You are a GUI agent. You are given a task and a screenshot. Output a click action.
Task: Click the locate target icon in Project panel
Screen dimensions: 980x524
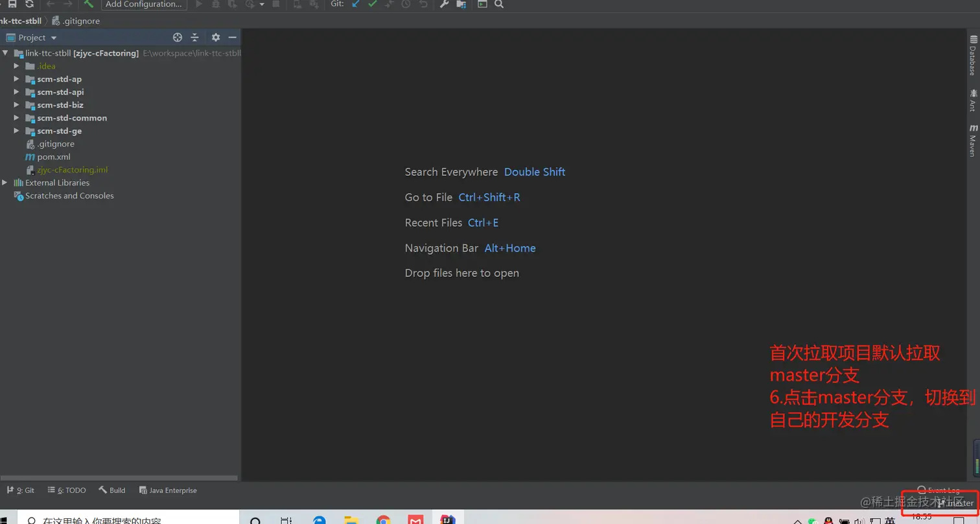[178, 38]
